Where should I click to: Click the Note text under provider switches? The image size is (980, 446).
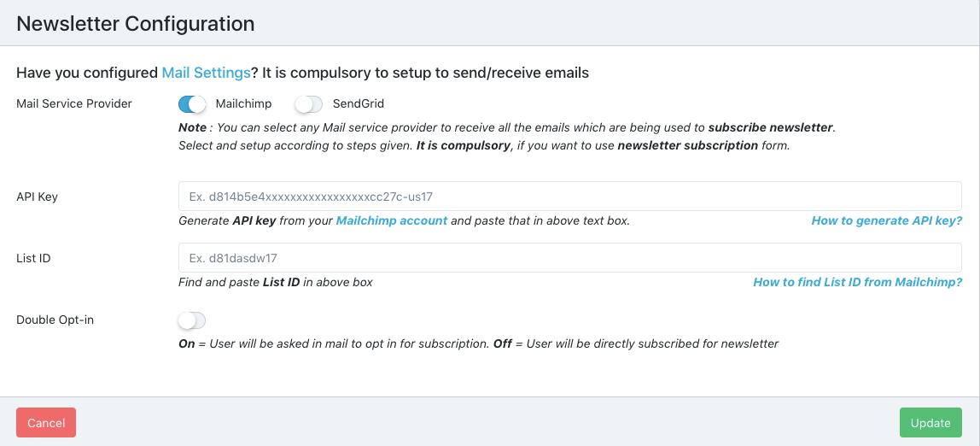click(505, 136)
